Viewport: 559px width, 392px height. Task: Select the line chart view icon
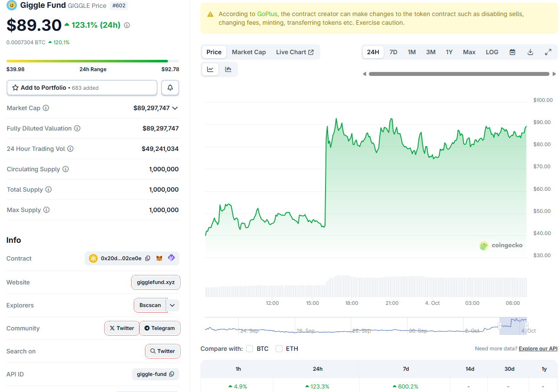tap(210, 69)
